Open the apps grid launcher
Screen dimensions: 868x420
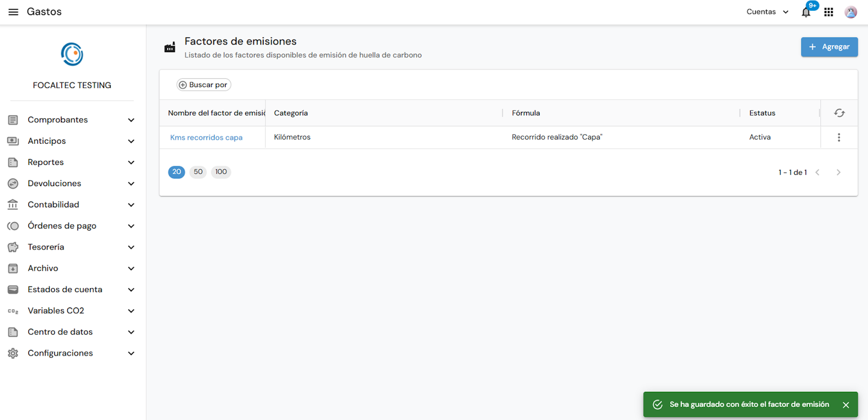tap(828, 12)
